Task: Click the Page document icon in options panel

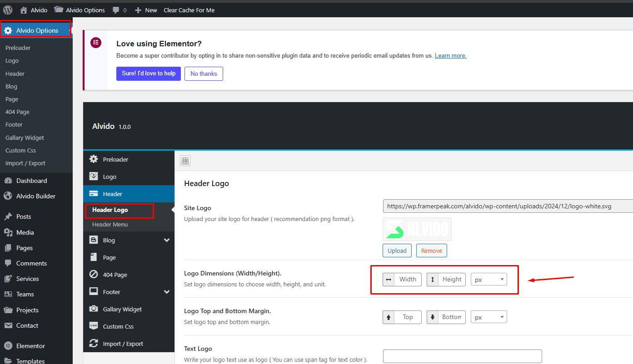Action: [94, 257]
